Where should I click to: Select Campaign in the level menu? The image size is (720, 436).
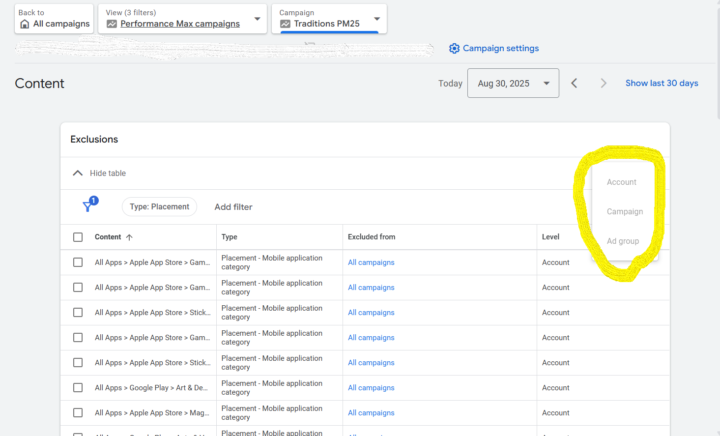point(624,211)
